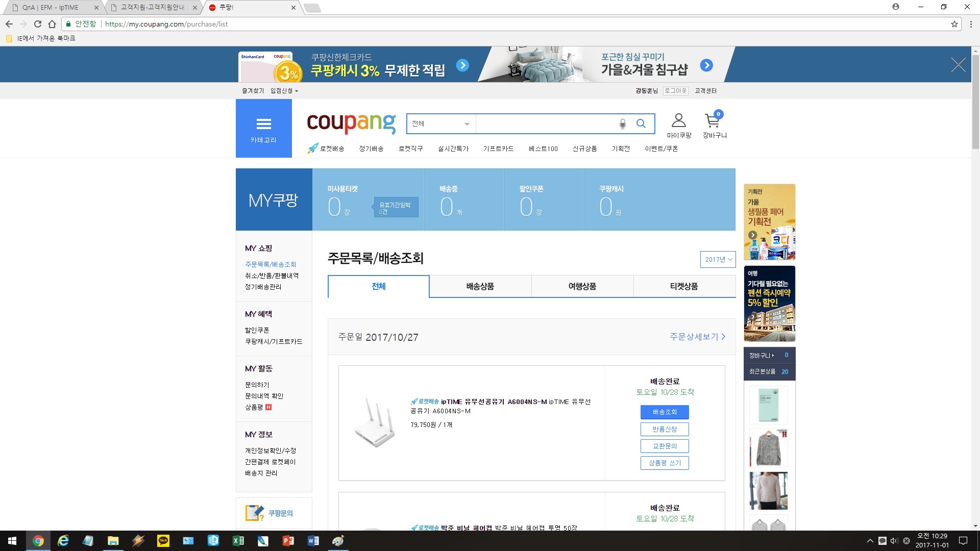Click arrow on 가을&겨울 침구샵 banner
Screen dimensions: 980x551
(x=706, y=65)
